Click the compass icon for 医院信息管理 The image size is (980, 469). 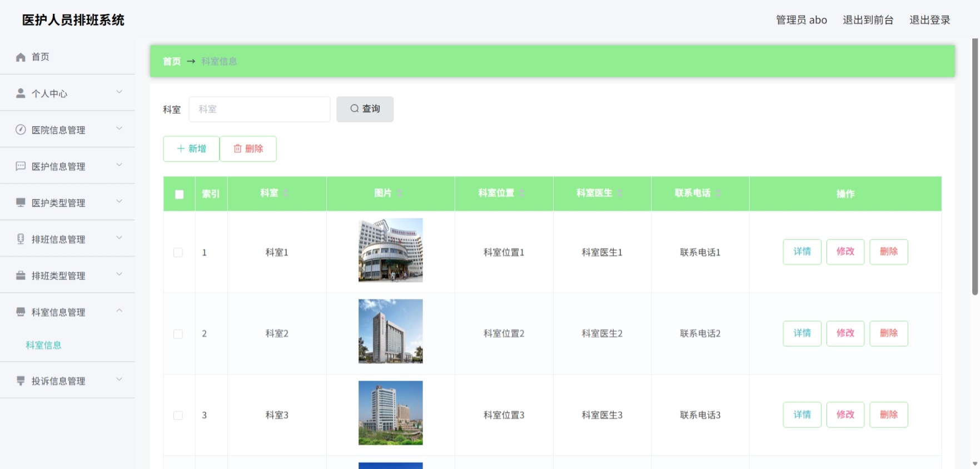tap(21, 129)
